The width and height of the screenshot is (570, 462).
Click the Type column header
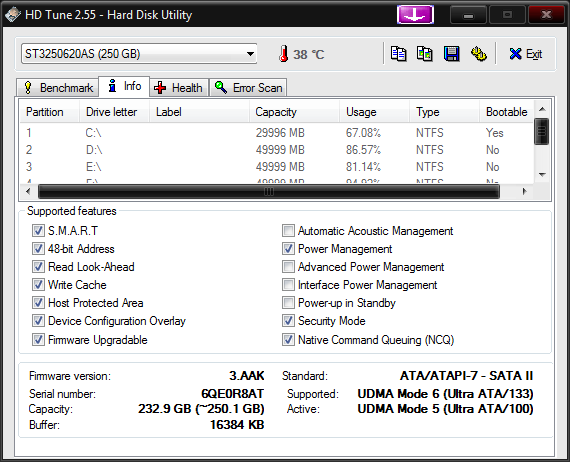444,112
